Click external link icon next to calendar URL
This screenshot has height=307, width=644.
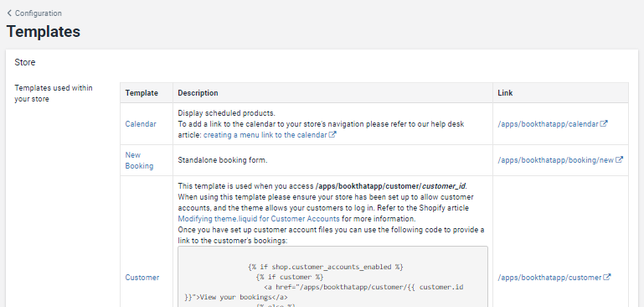pos(604,123)
